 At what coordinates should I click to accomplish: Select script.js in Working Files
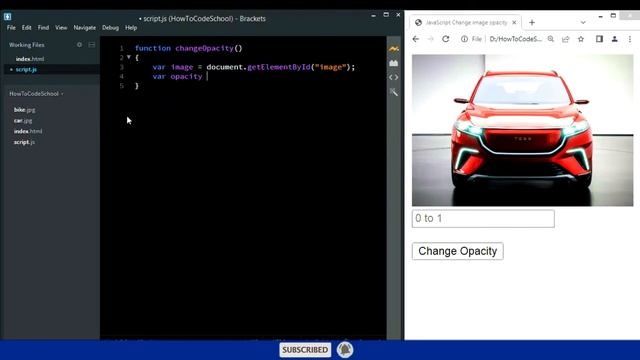tap(26, 69)
